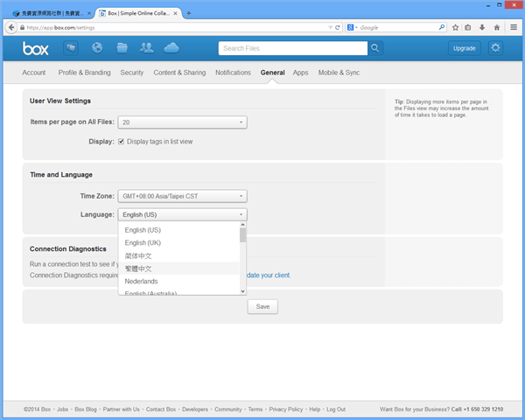Screen dimensions: 525x420
Task: Open the gear settings icon
Action: (x=495, y=48)
